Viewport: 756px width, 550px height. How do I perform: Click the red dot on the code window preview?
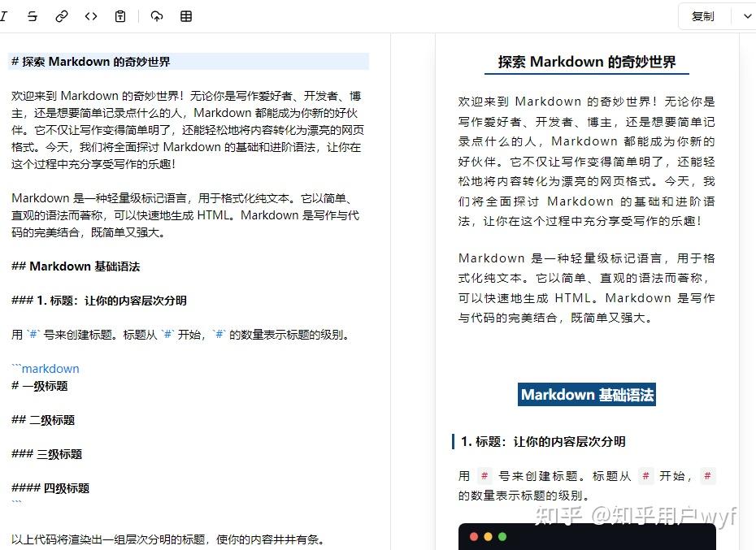(x=475, y=537)
